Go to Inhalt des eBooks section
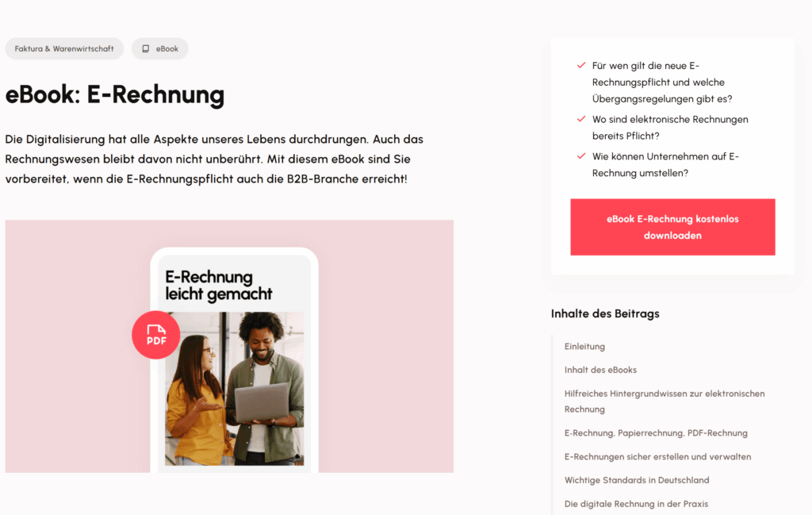This screenshot has height=515, width=812. coord(600,370)
